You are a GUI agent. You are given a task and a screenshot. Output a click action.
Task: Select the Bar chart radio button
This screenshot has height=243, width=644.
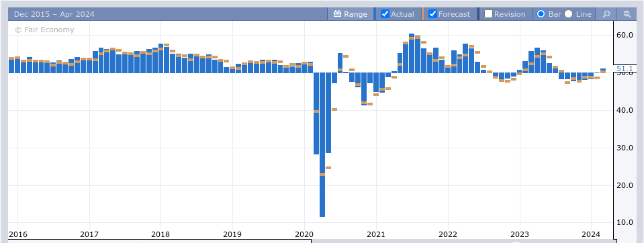point(541,14)
